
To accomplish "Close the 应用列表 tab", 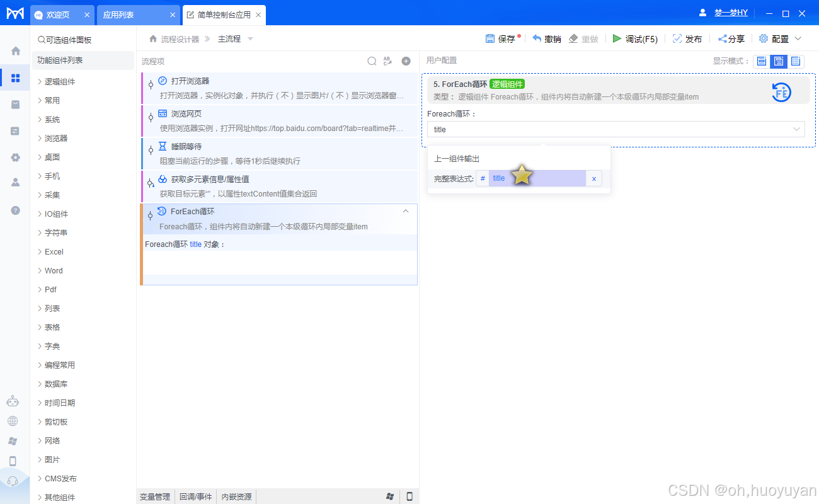I will pyautogui.click(x=173, y=14).
